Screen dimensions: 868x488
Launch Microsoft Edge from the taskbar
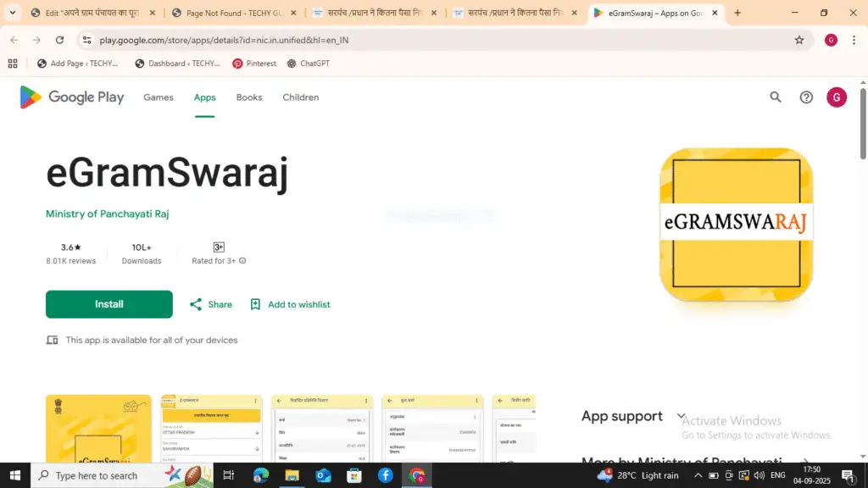[x=261, y=475]
